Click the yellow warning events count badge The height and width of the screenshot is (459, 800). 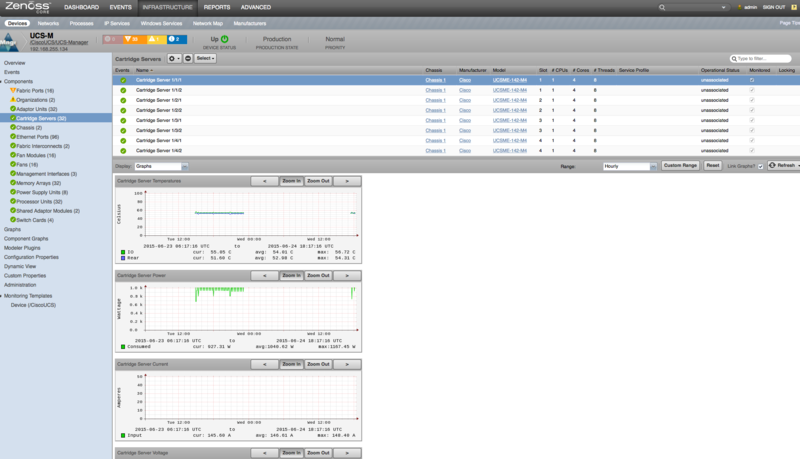point(155,39)
